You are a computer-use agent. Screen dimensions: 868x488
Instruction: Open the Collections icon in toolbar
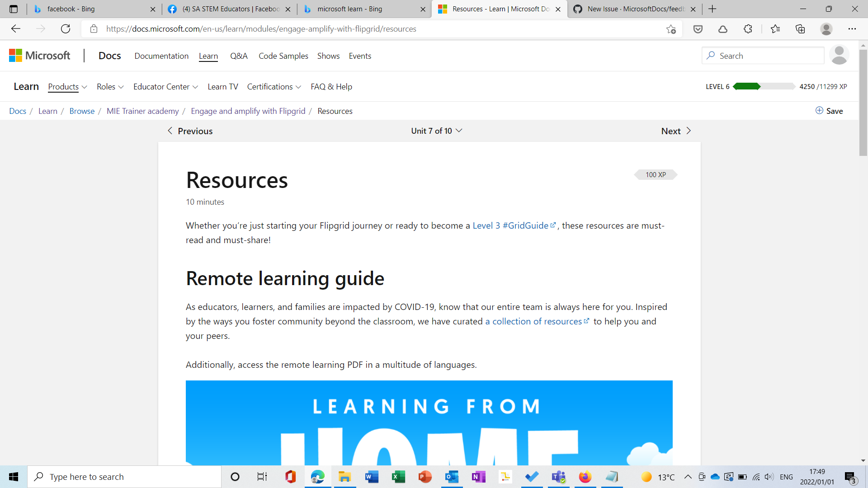(800, 29)
